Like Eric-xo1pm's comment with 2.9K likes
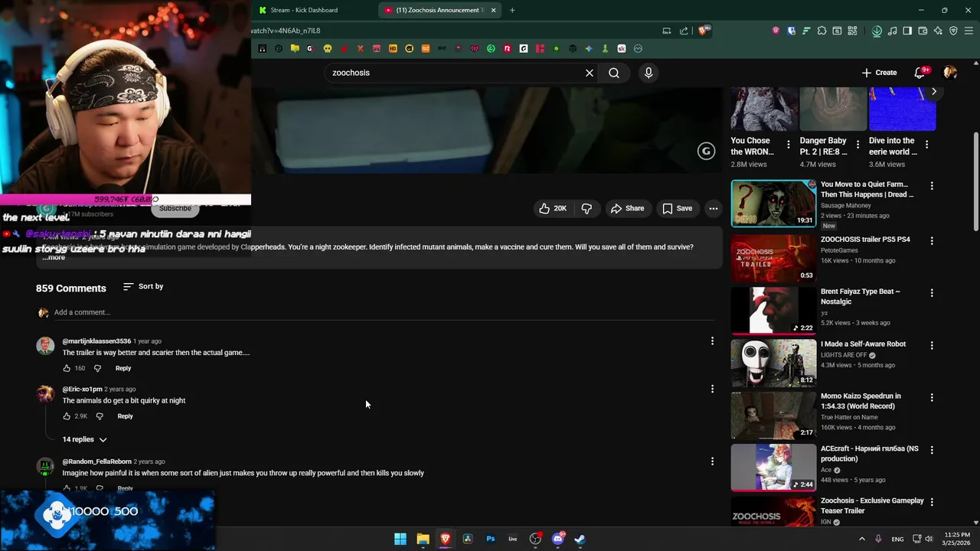This screenshot has height=551, width=980. click(67, 416)
